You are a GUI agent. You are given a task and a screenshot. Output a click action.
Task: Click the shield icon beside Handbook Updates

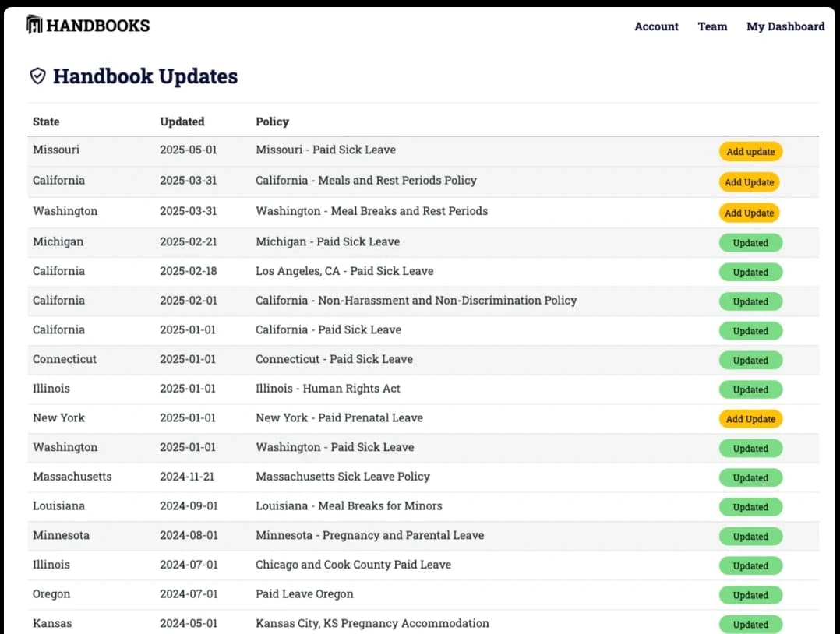pos(37,76)
